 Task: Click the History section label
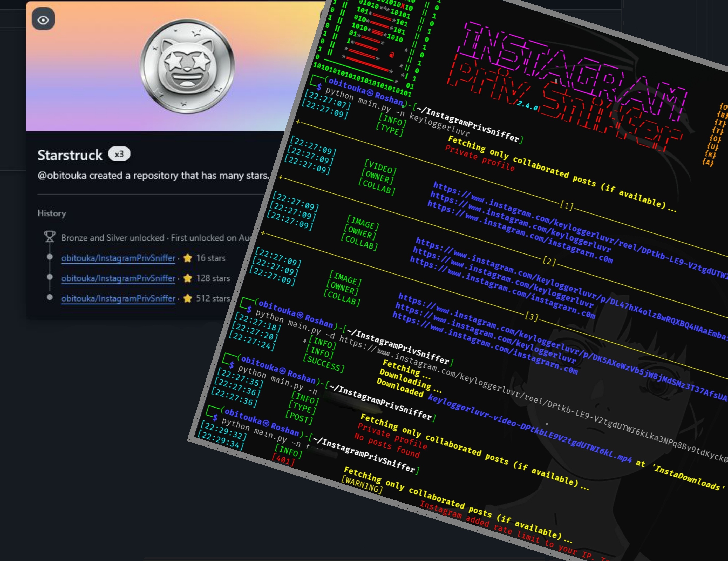coord(52,213)
